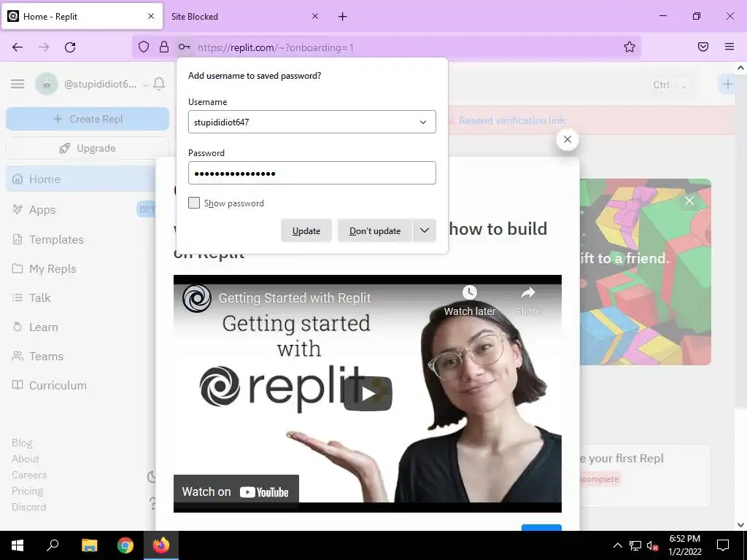The image size is (747, 560).
Task: Go back with the browser back arrow
Action: (x=18, y=47)
